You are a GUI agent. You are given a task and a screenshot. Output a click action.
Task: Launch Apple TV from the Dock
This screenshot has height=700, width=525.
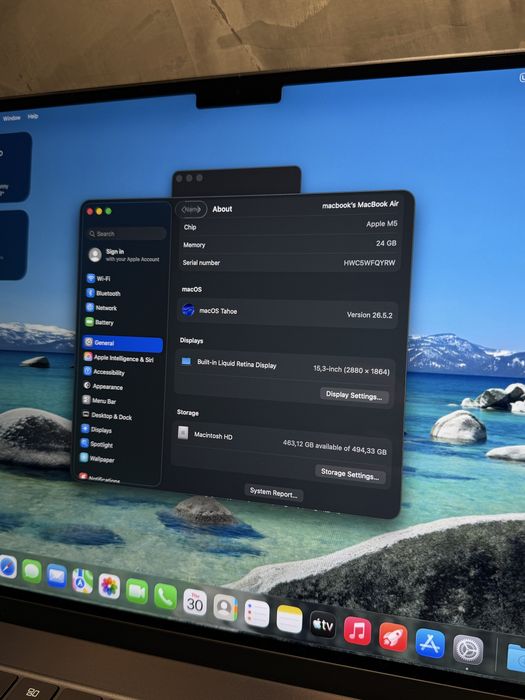pos(323,625)
